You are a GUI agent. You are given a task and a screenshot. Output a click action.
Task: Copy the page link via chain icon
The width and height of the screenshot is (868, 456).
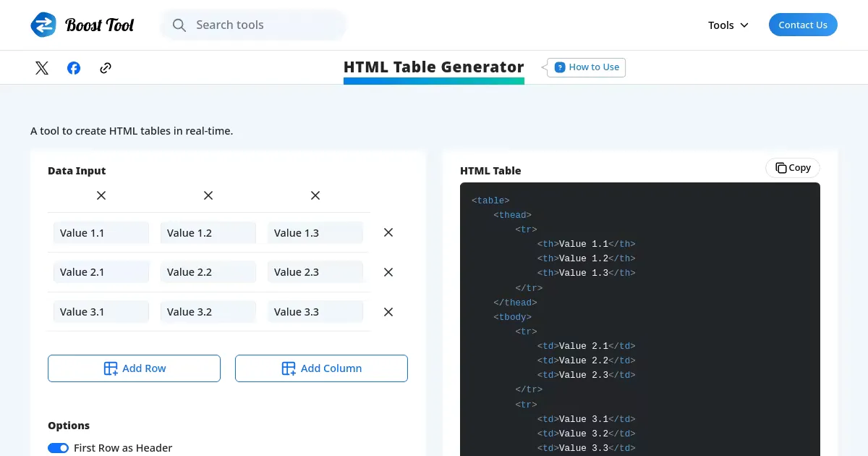coord(106,68)
